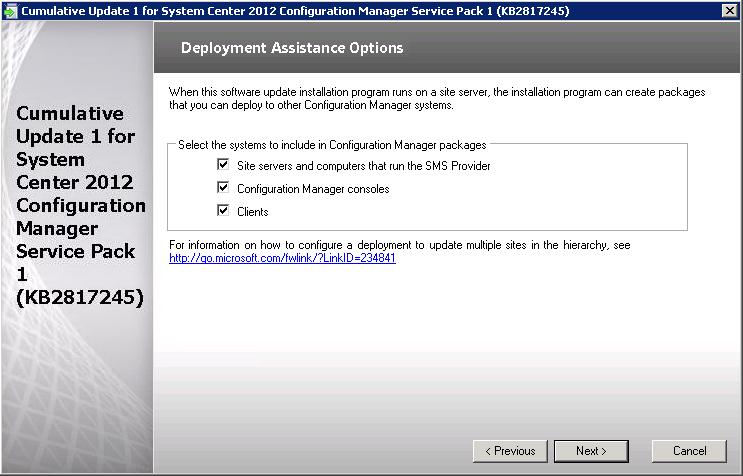The image size is (743, 476).
Task: Click the 'Site servers and computers' label text
Action: [363, 165]
